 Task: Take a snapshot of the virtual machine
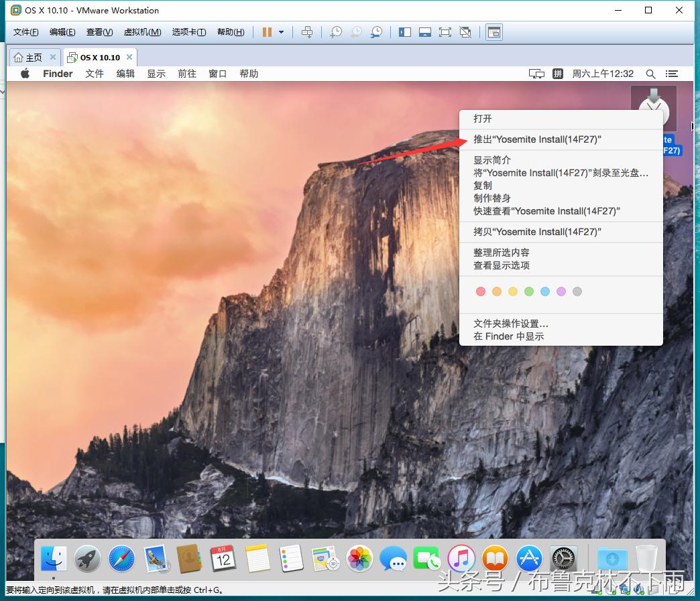(x=335, y=31)
